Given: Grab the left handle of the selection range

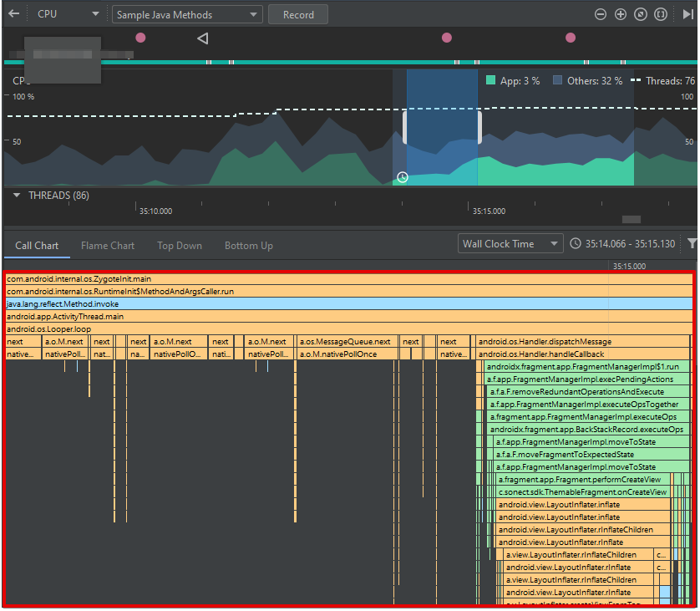Looking at the screenshot, I should pyautogui.click(x=405, y=127).
